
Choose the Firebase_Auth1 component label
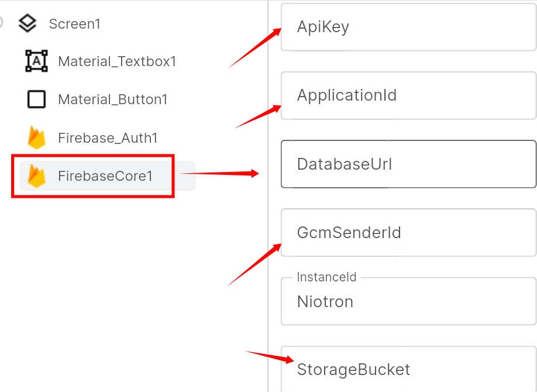click(x=108, y=138)
